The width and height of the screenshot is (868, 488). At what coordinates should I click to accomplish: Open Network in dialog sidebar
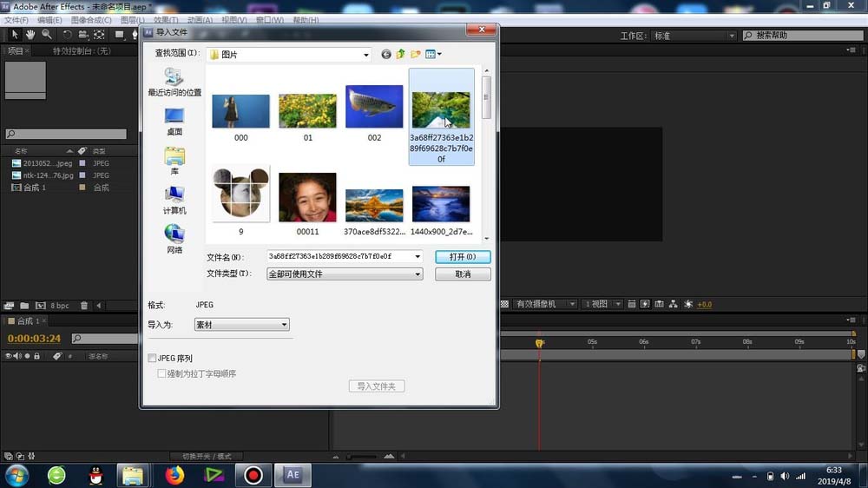pos(174,240)
